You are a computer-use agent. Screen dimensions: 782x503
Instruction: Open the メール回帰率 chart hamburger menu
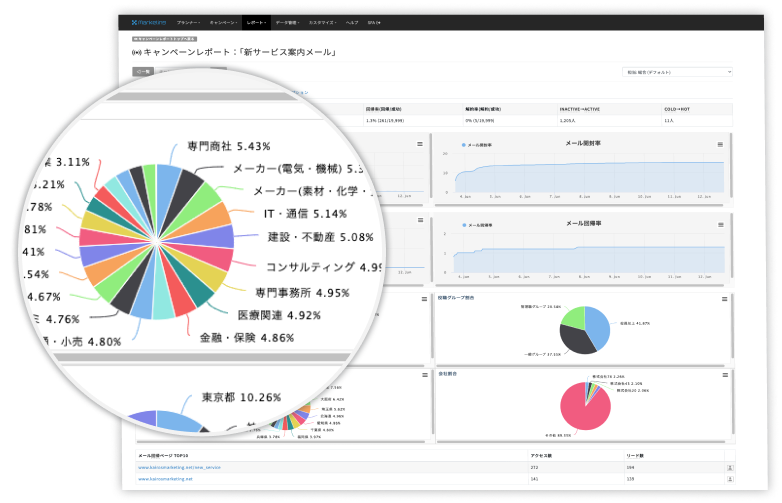tap(721, 225)
